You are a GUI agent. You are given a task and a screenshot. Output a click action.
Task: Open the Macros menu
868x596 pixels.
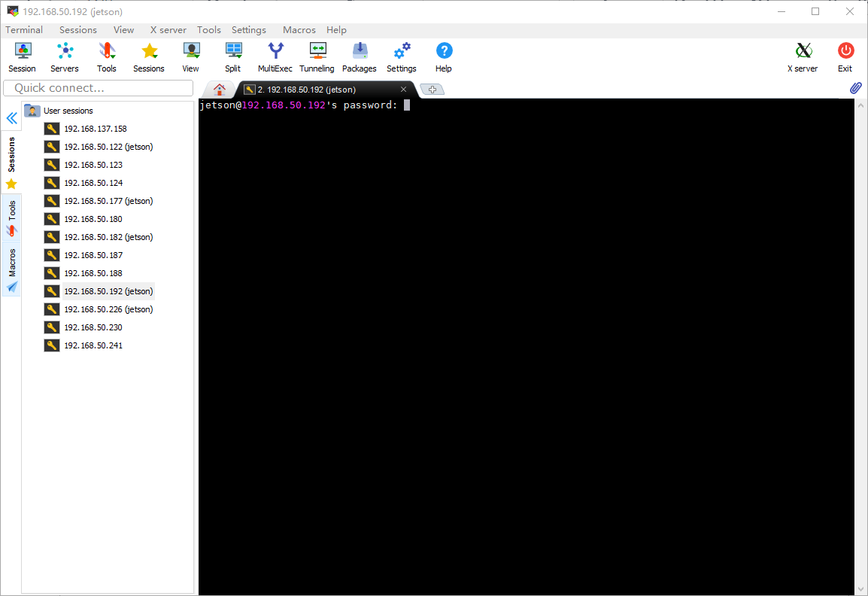(299, 30)
